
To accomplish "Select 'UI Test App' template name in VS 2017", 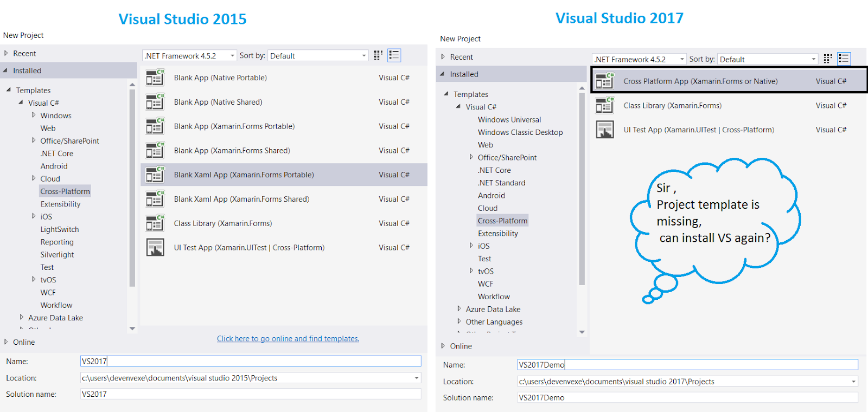I will click(x=699, y=130).
